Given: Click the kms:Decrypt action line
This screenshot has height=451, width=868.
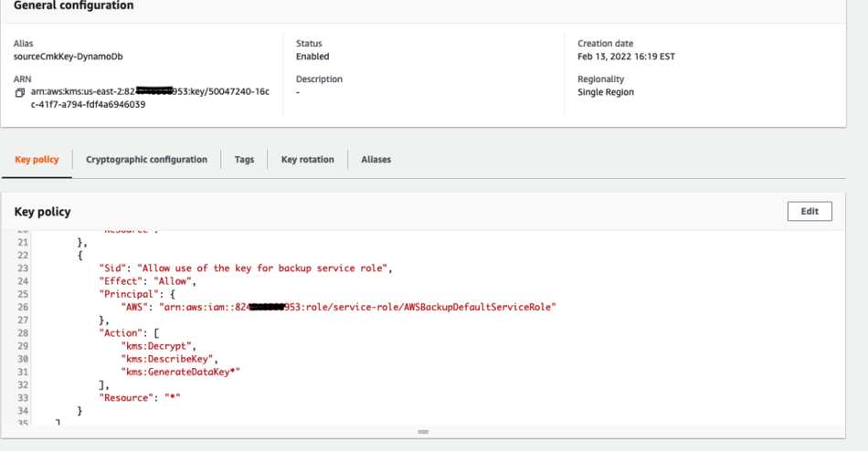Looking at the screenshot, I should point(158,346).
